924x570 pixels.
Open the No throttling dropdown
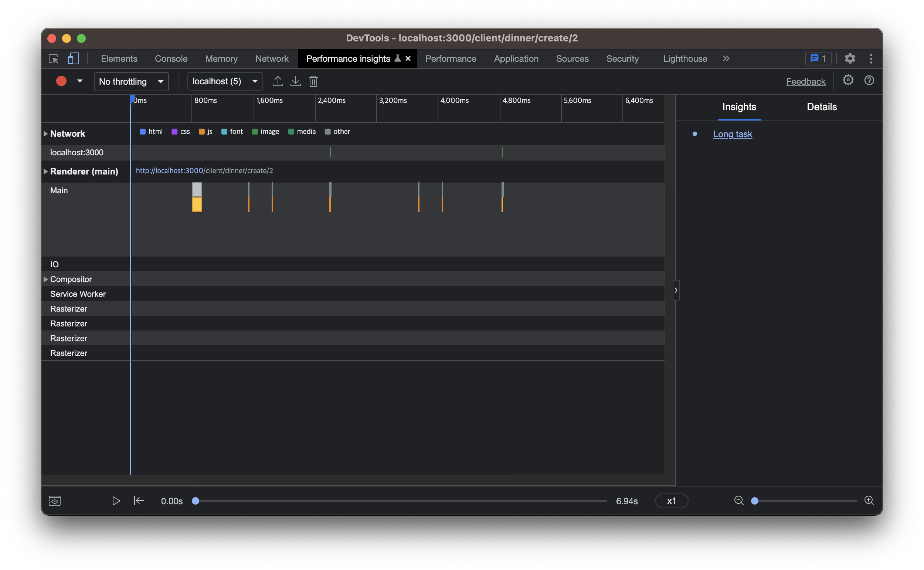(131, 81)
